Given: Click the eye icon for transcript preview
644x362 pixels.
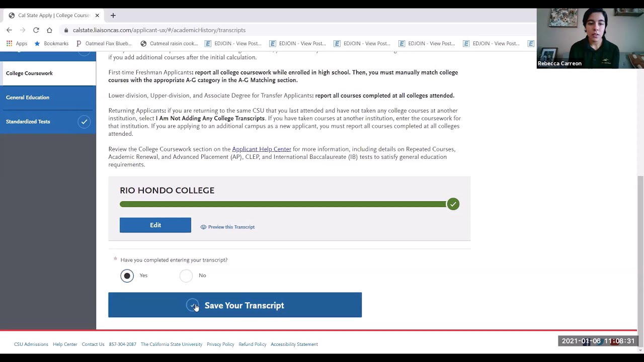Looking at the screenshot, I should (203, 227).
